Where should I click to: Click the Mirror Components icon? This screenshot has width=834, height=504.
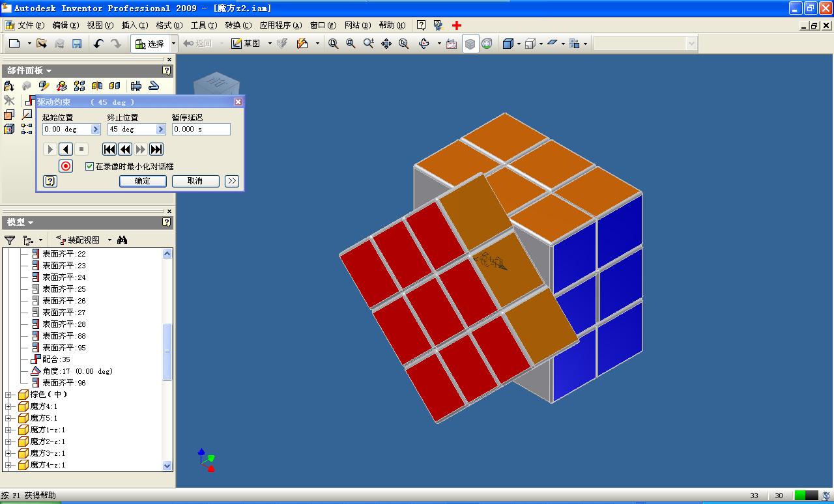coord(97,85)
